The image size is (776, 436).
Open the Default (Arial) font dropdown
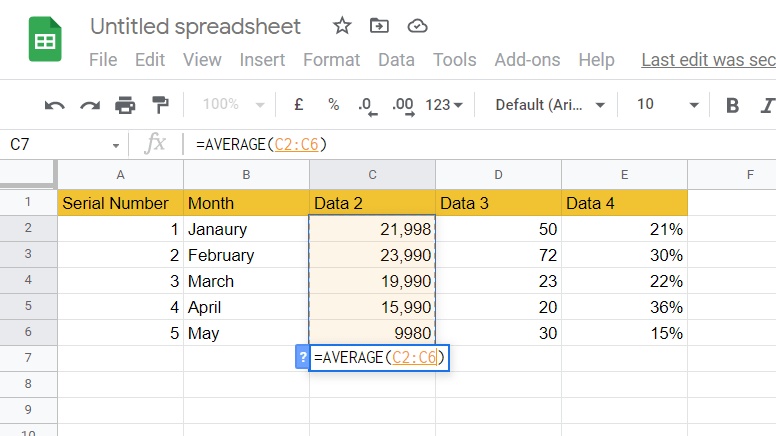coord(550,105)
